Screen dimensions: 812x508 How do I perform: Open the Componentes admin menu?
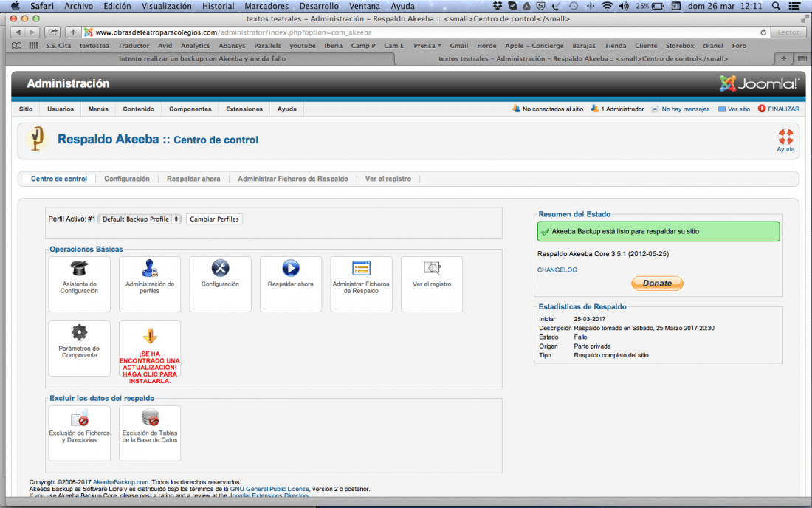tap(190, 109)
